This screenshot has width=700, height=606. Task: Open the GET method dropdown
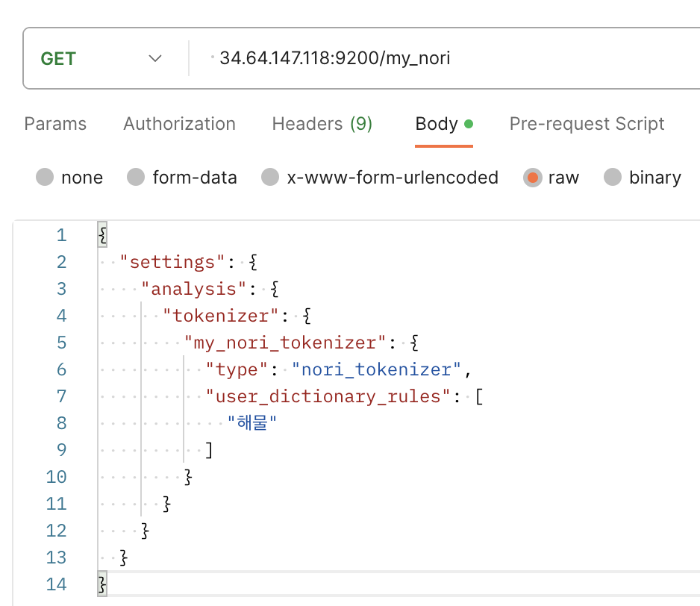click(101, 58)
